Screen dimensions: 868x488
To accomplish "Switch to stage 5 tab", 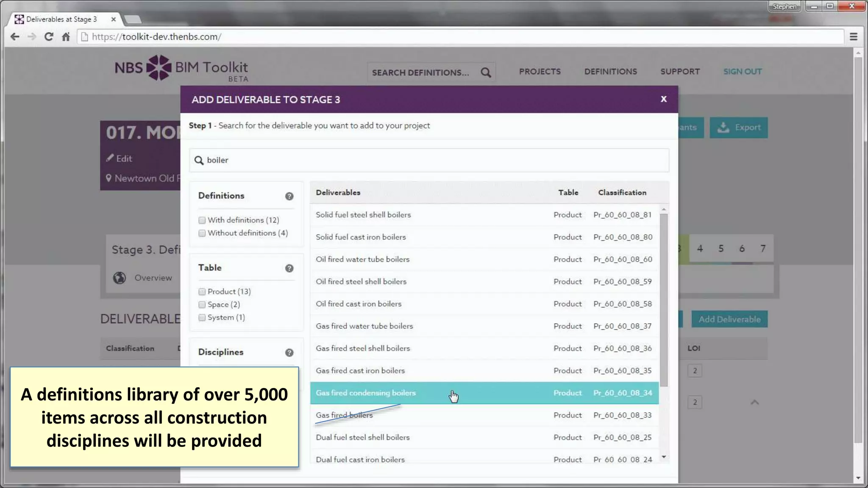I will click(x=721, y=249).
